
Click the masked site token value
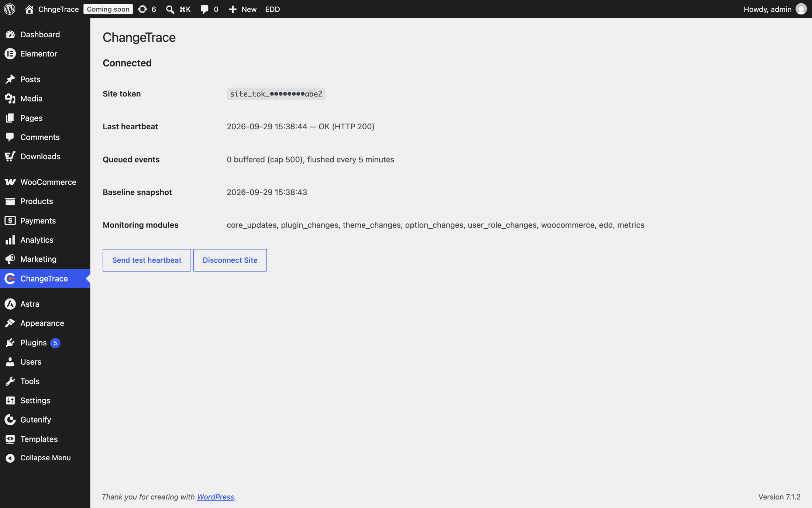pos(276,94)
